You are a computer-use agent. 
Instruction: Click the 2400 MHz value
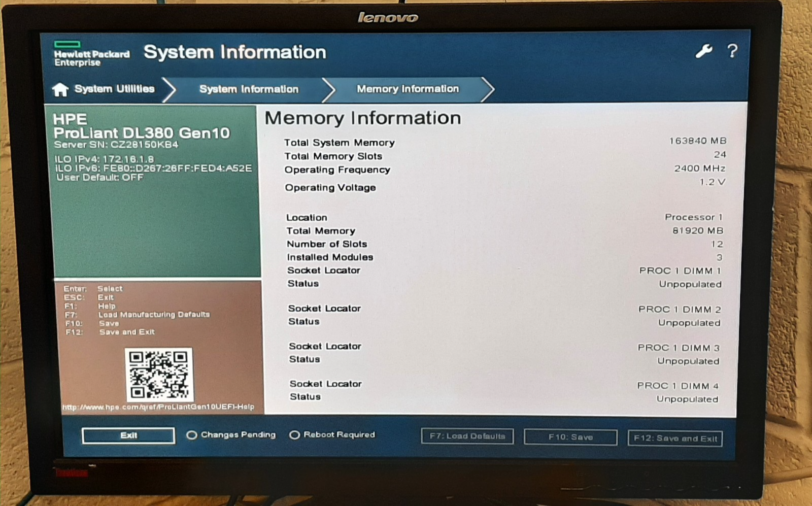coord(700,168)
